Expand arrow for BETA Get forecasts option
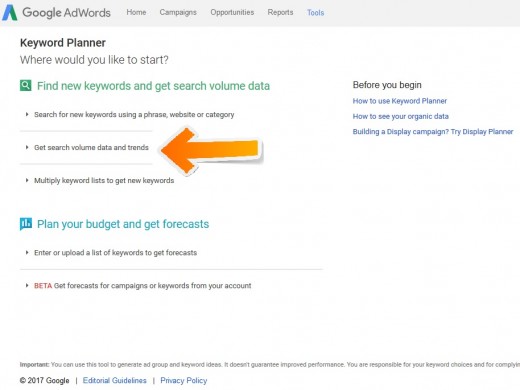Image resolution: width=520 pixels, height=390 pixels. (27, 286)
